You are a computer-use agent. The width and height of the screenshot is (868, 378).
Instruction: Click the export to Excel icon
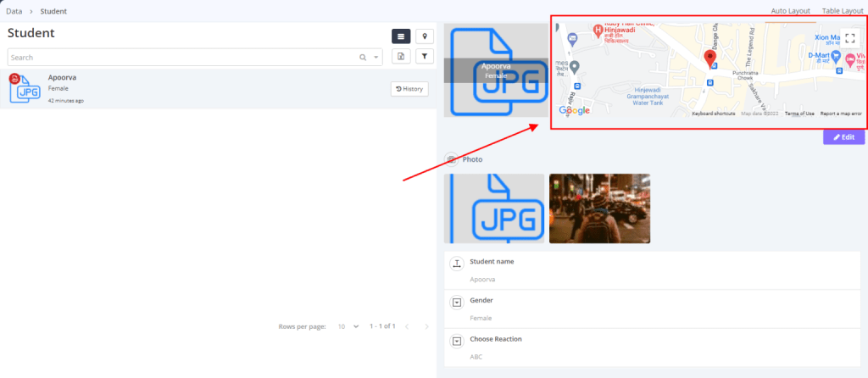pos(401,57)
